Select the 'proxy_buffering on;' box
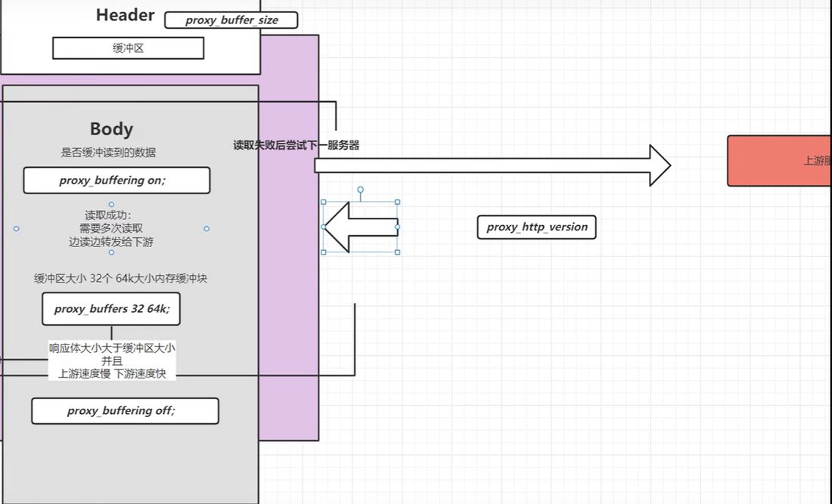 point(116,180)
